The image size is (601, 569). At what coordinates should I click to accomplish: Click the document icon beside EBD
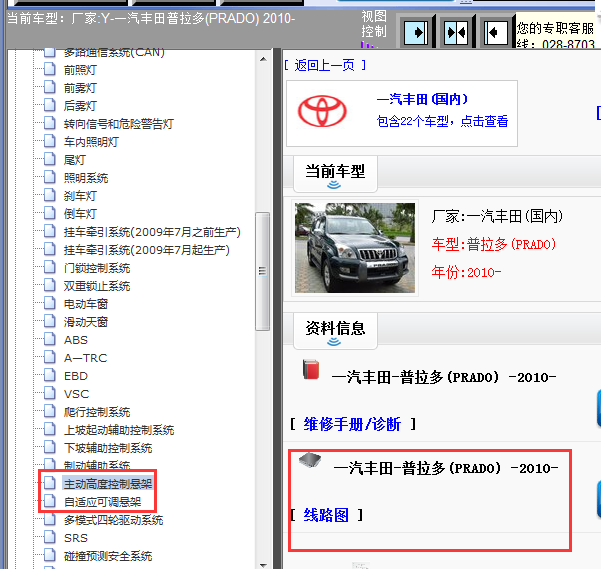[x=49, y=376]
